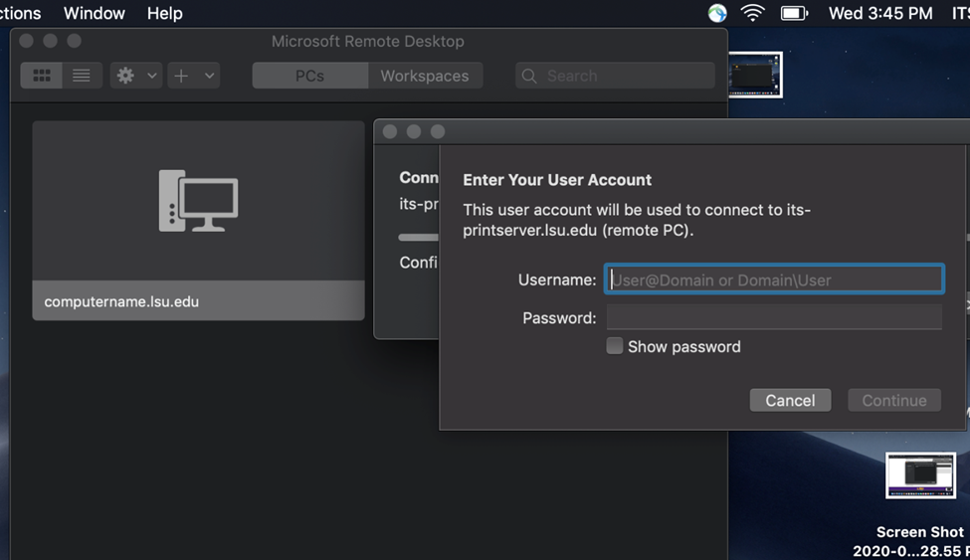Select the computername.lsu.edu PC tile
The image size is (970, 560).
(198, 220)
